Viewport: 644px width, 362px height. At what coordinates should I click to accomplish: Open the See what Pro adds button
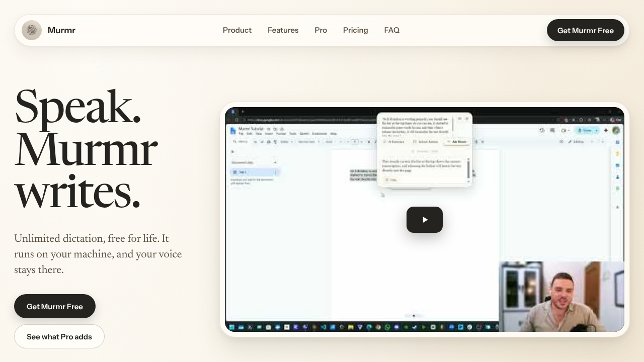[x=59, y=336]
